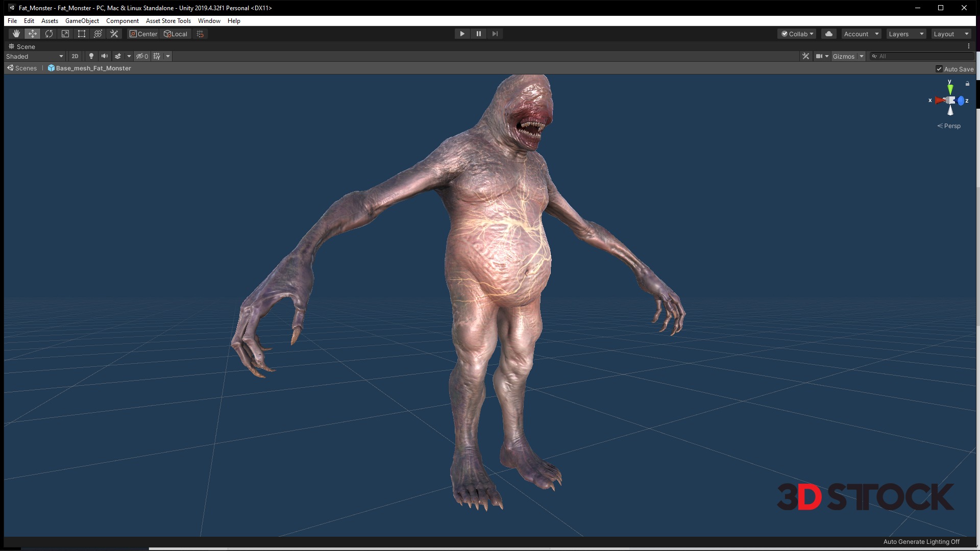
Task: Select the Rect transform tool
Action: tap(82, 34)
